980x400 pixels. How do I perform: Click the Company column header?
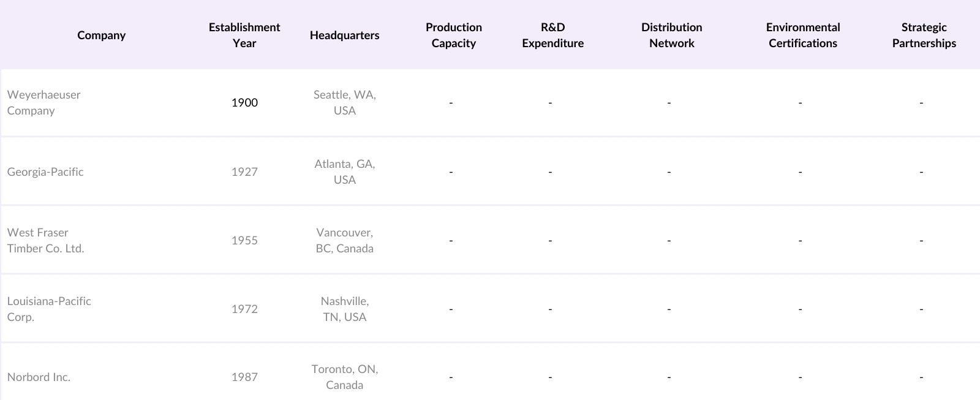coord(101,36)
